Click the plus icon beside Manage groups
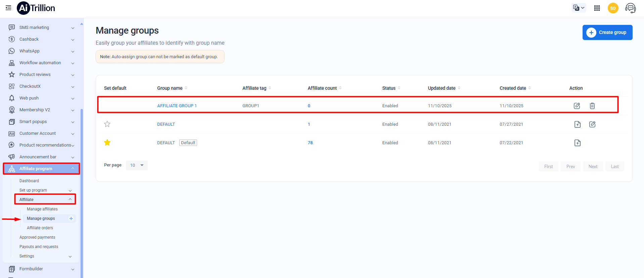 [71, 219]
